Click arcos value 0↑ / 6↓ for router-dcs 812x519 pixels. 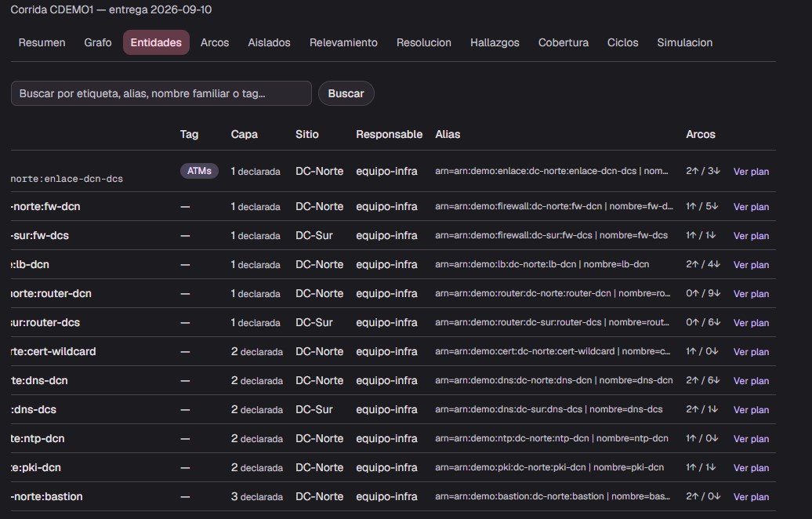(703, 322)
